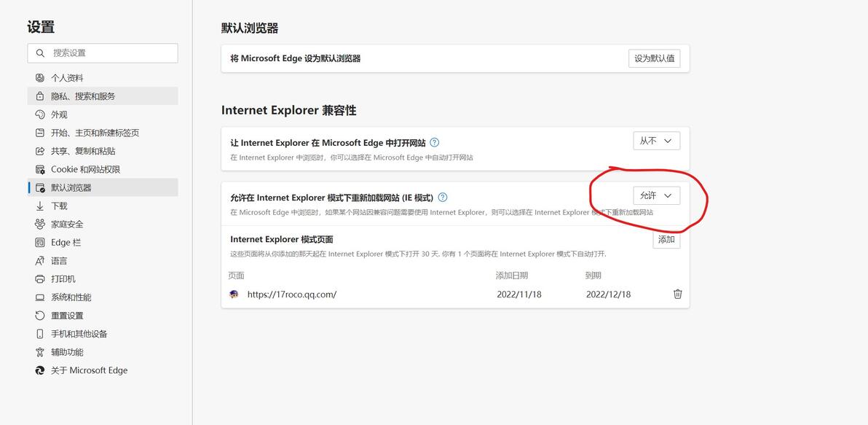The height and width of the screenshot is (425, 868).
Task: Click the favicon of 17roco.qq.com row
Action: point(234,295)
